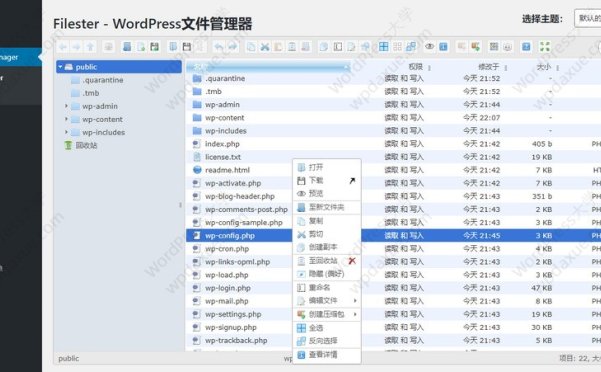The width and height of the screenshot is (601, 372).
Task: Select wp-login.php in the file list
Action: coord(228,288)
